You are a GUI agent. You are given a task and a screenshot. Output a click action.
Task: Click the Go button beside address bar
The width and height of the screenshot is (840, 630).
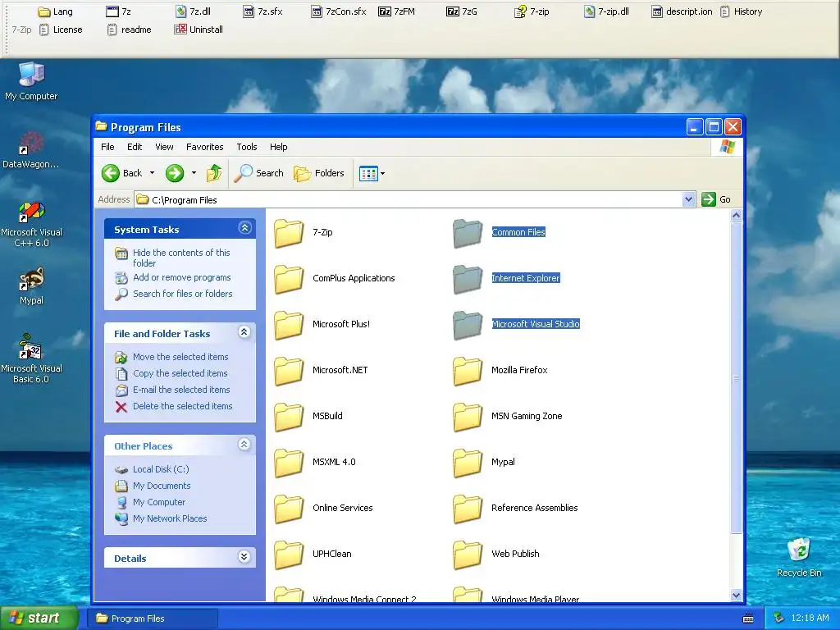[x=716, y=199]
